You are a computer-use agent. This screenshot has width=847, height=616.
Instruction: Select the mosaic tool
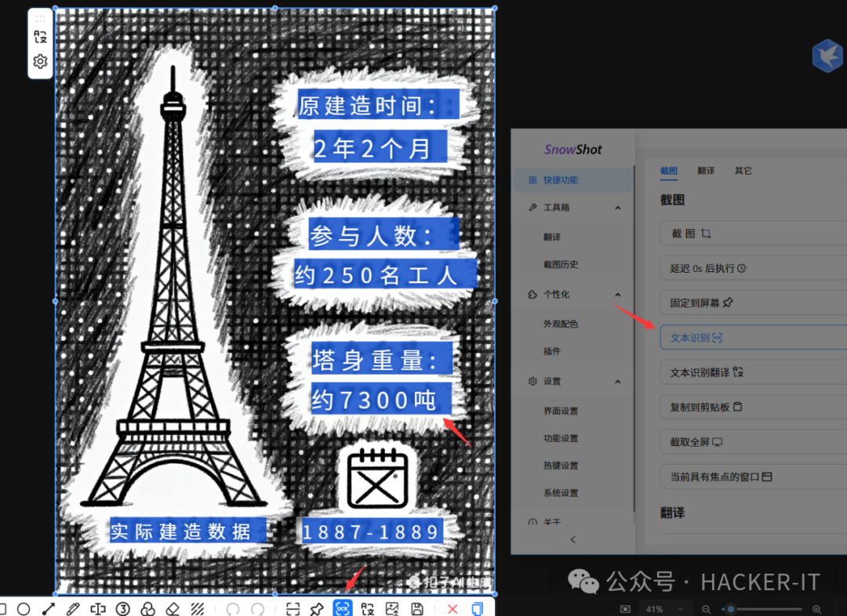[196, 609]
